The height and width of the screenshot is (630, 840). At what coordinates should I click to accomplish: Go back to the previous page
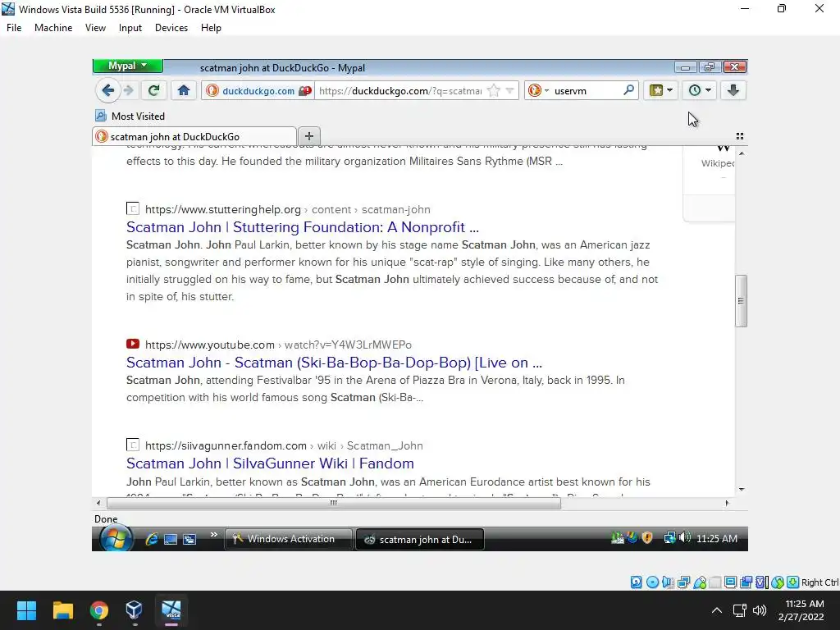click(x=107, y=90)
